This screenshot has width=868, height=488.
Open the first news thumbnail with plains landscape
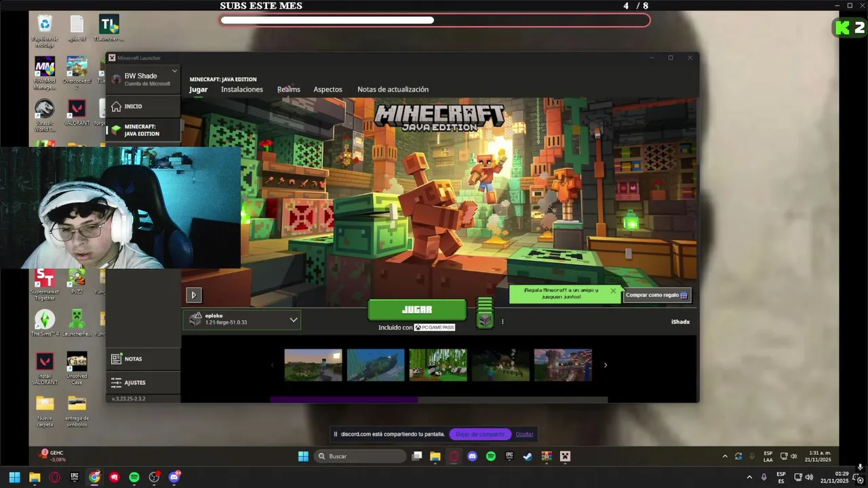(313, 365)
